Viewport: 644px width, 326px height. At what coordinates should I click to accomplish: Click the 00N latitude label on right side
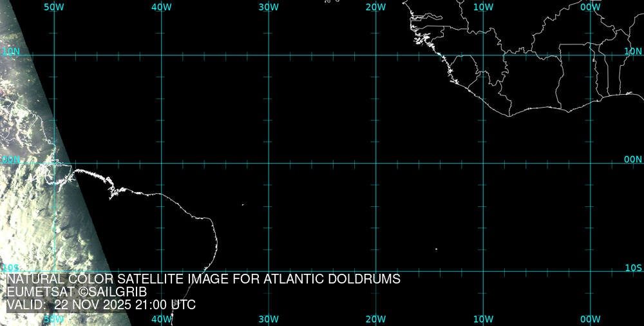click(633, 159)
